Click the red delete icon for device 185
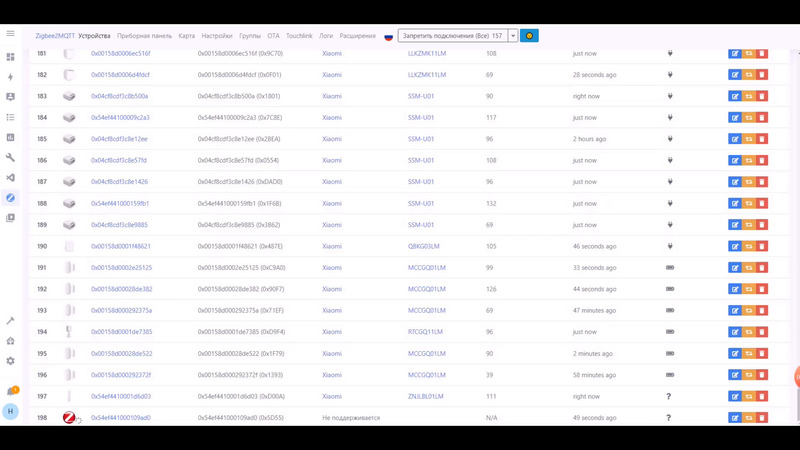Screen dimensions: 800x450 click(762, 139)
